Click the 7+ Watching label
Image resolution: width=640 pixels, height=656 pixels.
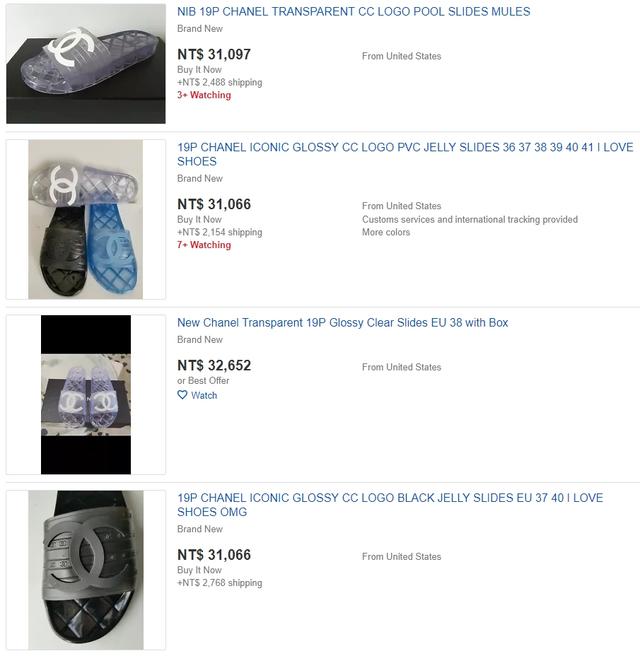pos(204,245)
